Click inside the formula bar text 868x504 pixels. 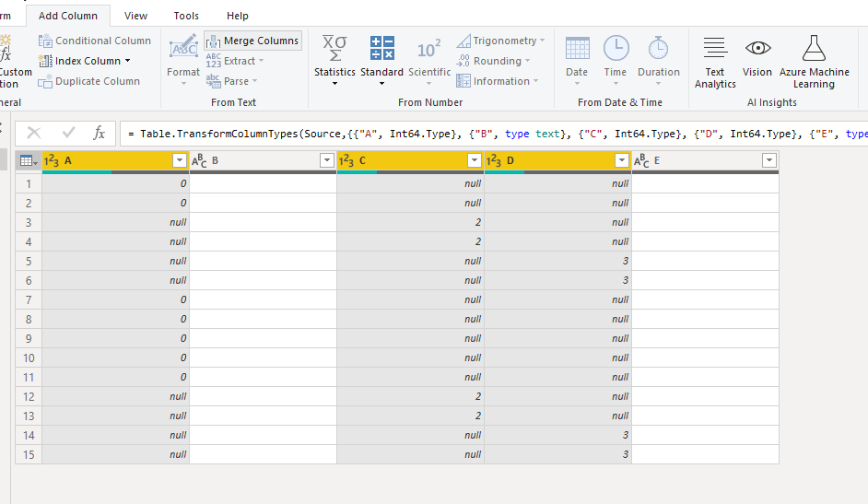point(493,134)
